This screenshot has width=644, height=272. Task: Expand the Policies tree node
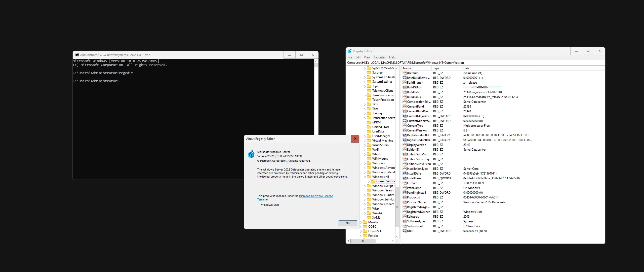coord(361,236)
